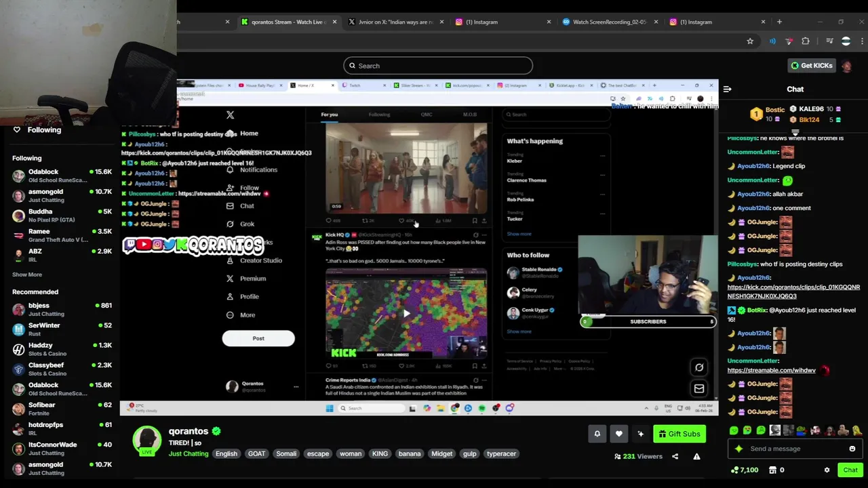Open the Gift Subs button

(x=679, y=434)
